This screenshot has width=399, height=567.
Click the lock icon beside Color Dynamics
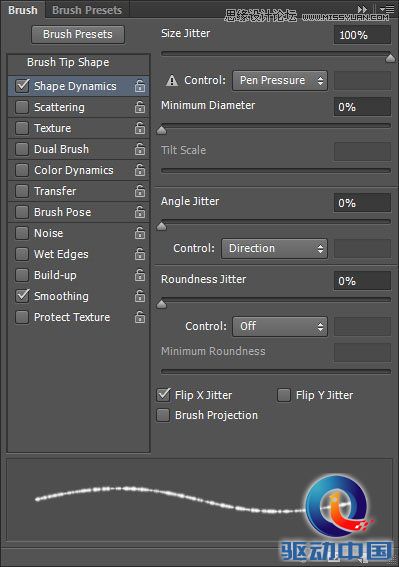[x=140, y=170]
